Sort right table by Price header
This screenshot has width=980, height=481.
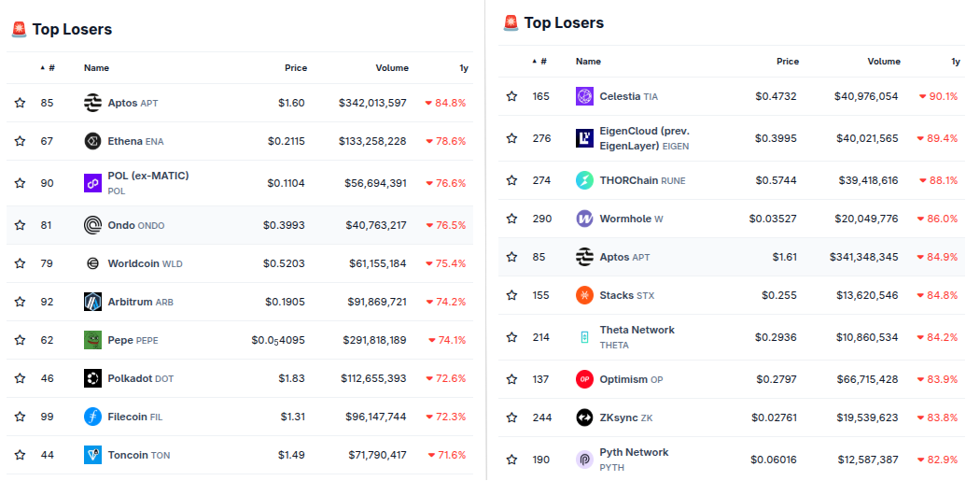pyautogui.click(x=788, y=62)
